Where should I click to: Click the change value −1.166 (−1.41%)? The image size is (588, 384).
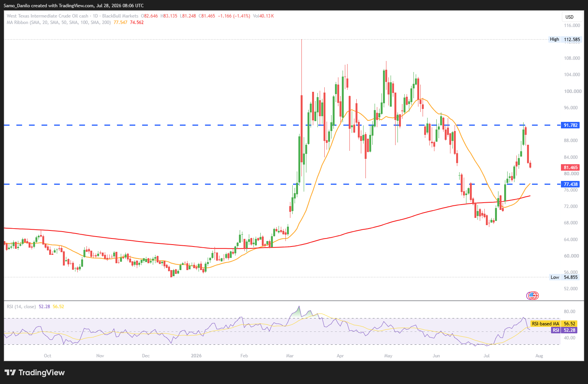pyautogui.click(x=234, y=16)
